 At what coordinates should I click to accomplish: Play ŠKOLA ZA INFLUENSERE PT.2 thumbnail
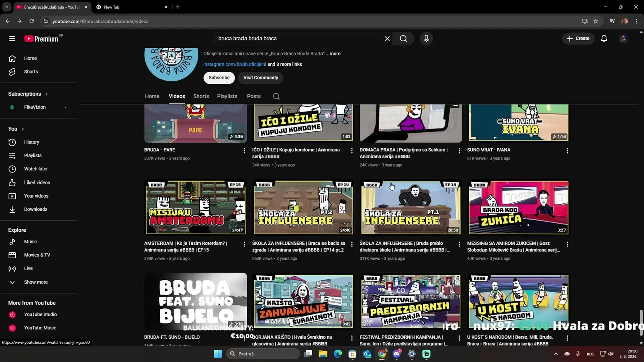coord(303,208)
